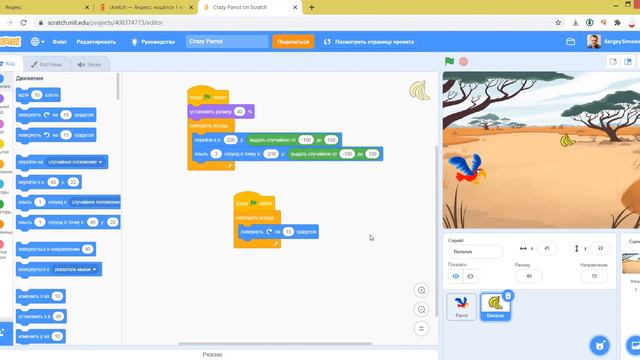This screenshot has height=360, width=640.
Task: Select the green Операторы category
Action: click(x=2, y=204)
